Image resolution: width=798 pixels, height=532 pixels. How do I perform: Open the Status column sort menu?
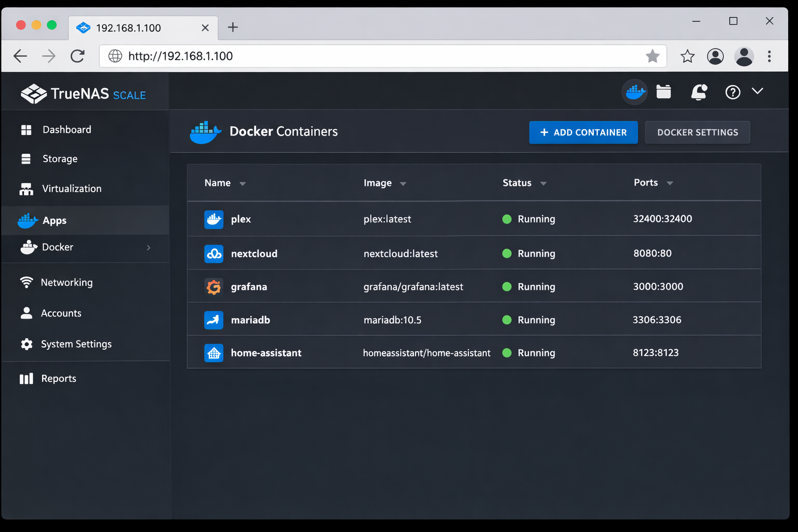[543, 183]
